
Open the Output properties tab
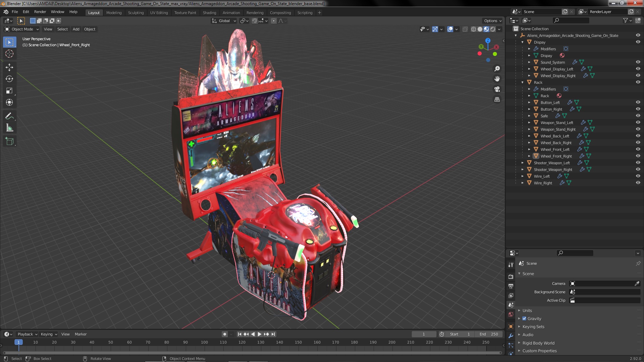coord(511,286)
